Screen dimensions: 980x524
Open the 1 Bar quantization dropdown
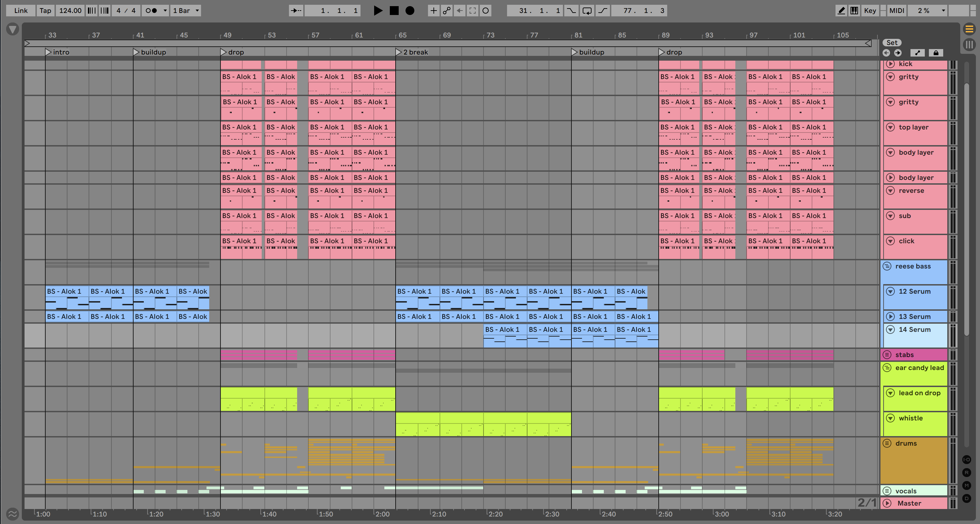pyautogui.click(x=186, y=10)
